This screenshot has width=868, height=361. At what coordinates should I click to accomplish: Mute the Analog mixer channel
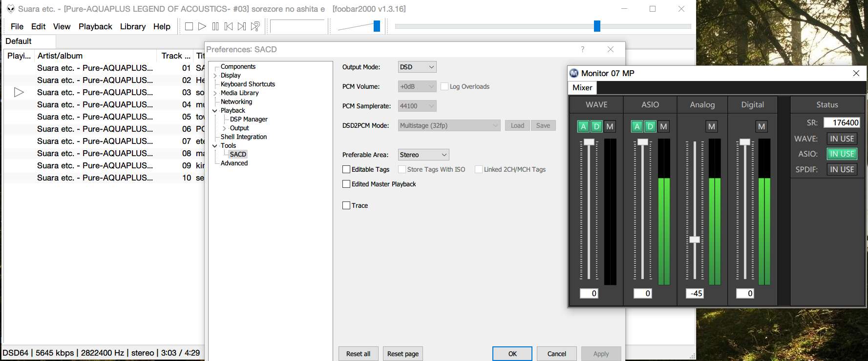coord(712,126)
